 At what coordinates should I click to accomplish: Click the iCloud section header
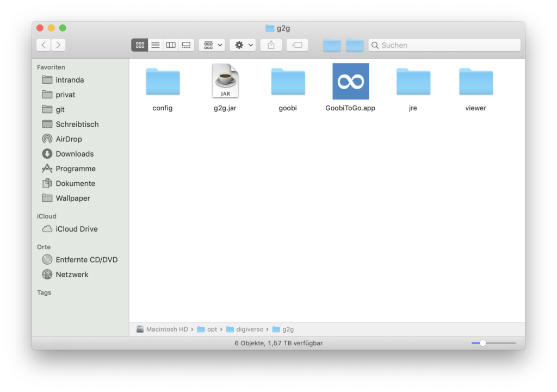click(47, 216)
